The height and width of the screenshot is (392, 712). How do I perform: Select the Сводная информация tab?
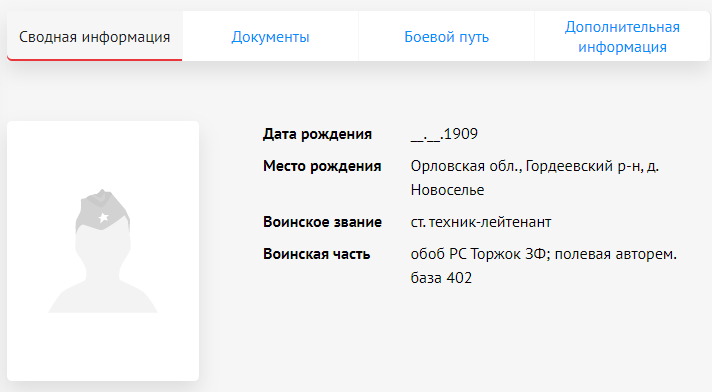[x=94, y=36]
